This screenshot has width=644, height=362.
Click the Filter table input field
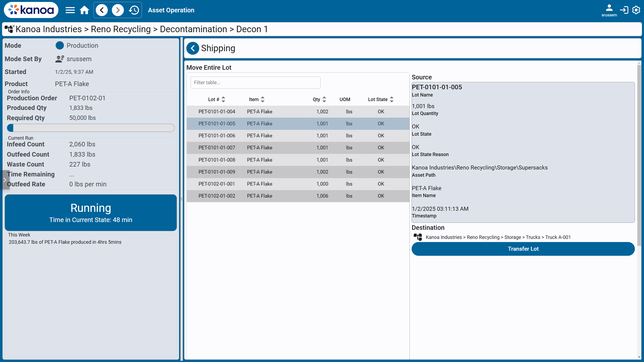click(x=255, y=83)
